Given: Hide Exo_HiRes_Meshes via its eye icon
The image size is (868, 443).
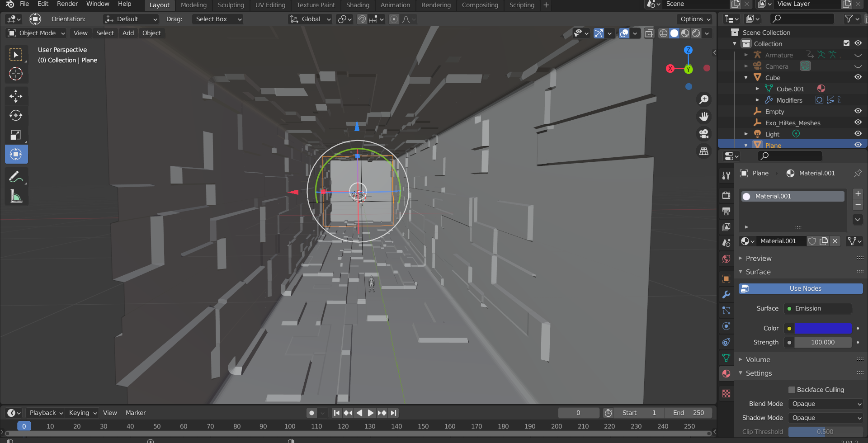Looking at the screenshot, I should (858, 123).
